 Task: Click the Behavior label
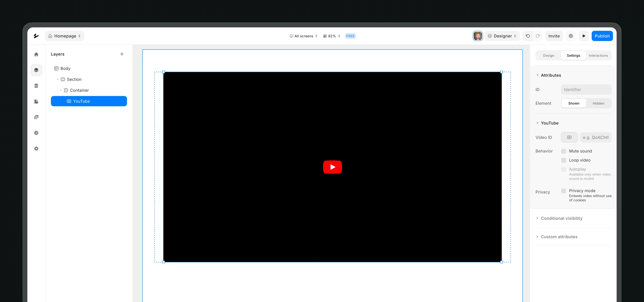[x=544, y=151]
